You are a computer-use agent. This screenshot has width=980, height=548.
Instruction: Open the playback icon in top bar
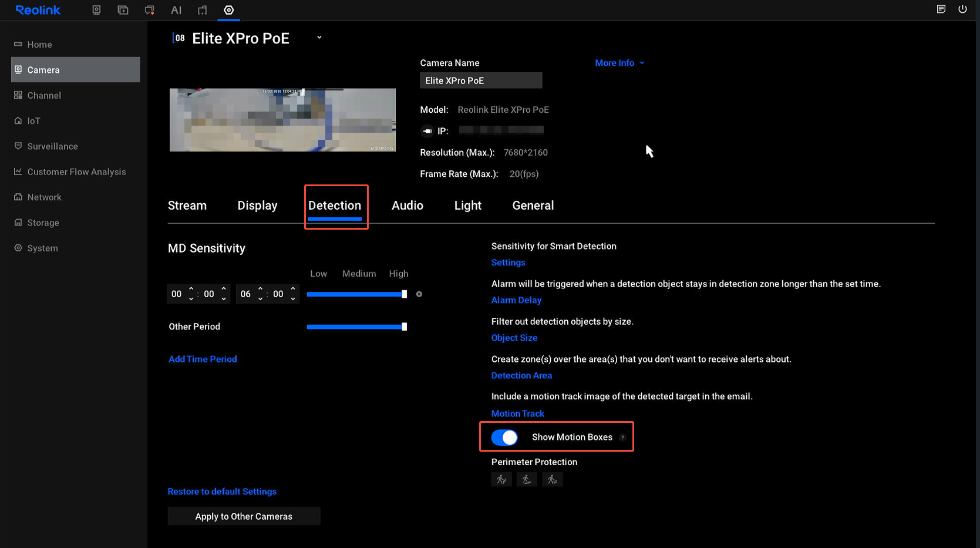[123, 10]
